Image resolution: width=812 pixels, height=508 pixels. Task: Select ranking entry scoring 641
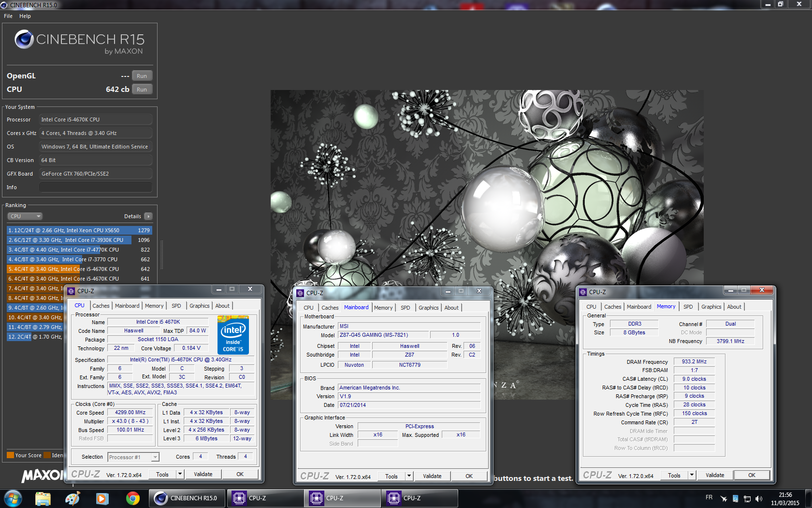click(79, 279)
